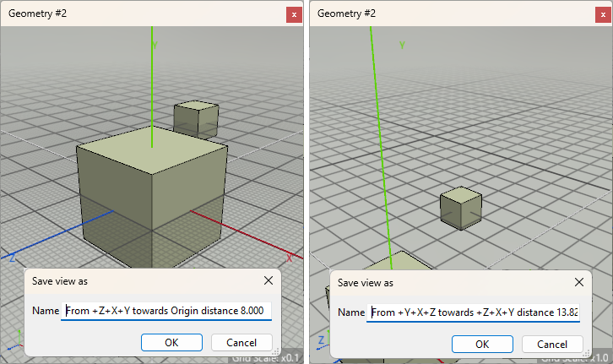Image resolution: width=613 pixels, height=364 pixels.
Task: Click the X axis label in left viewport
Action: 290,258
